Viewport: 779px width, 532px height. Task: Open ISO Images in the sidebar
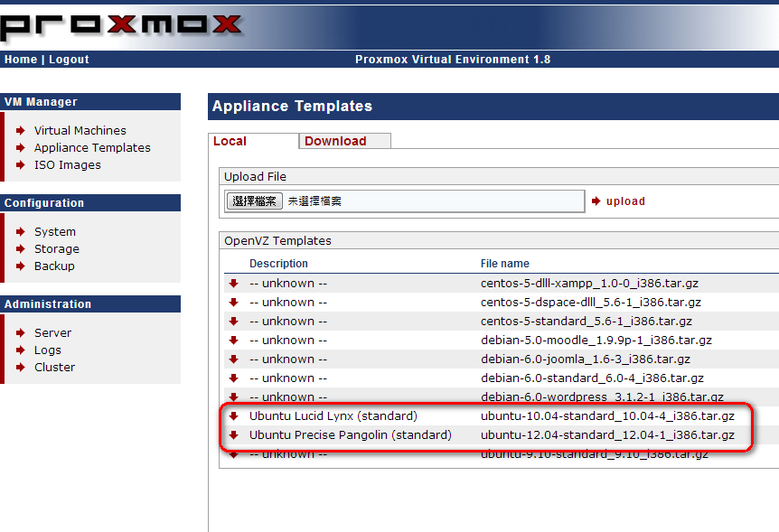click(x=67, y=165)
